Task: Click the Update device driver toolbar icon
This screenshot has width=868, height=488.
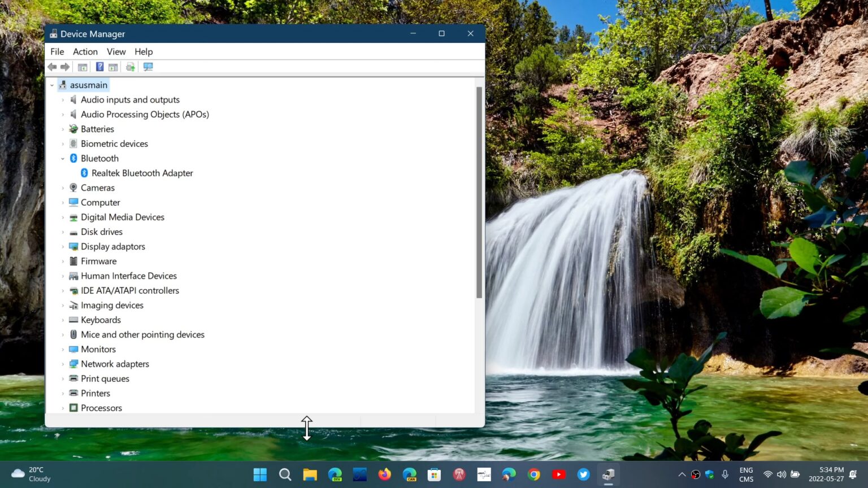Action: coord(131,67)
